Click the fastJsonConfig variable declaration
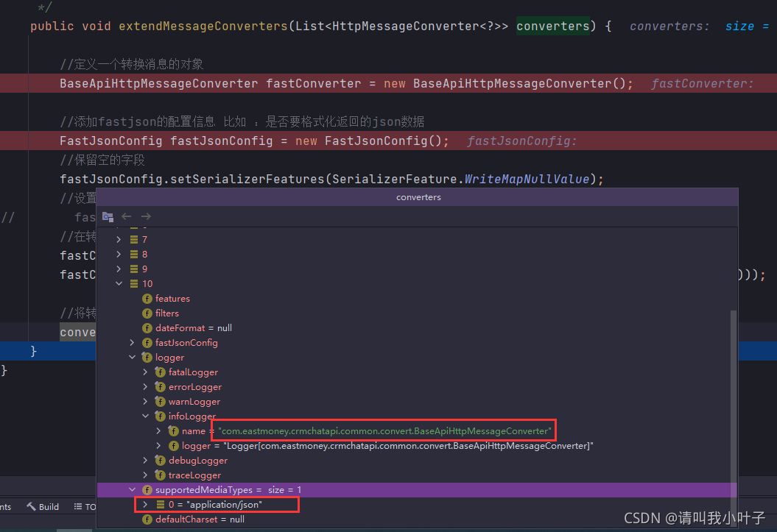This screenshot has width=777, height=532. pos(222,141)
